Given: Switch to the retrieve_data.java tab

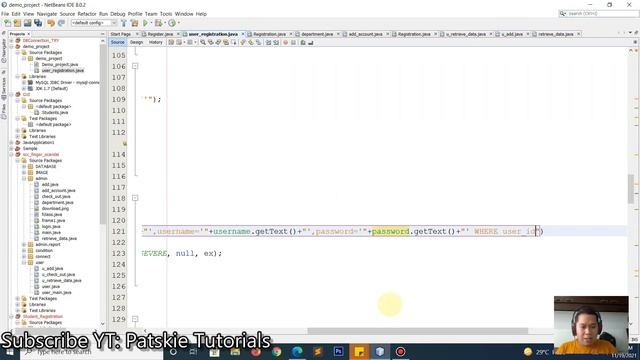Looking at the screenshot, I should pyautogui.click(x=556, y=34).
